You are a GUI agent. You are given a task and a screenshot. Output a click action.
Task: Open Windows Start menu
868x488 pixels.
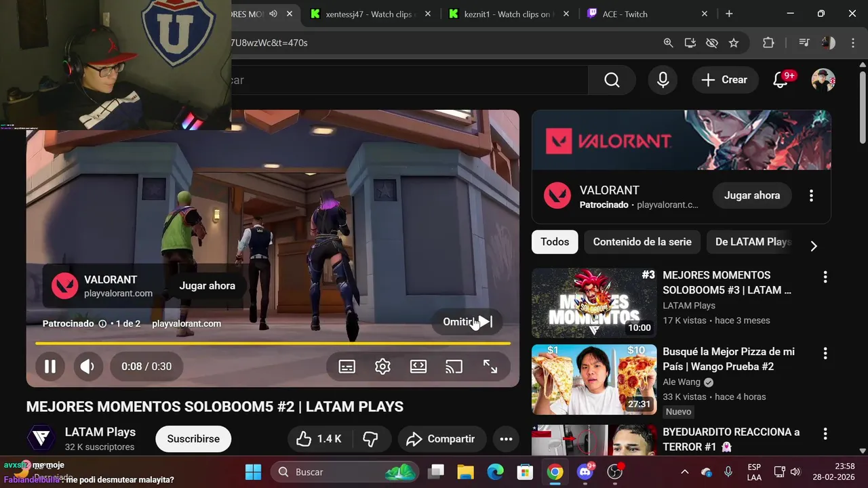click(253, 472)
